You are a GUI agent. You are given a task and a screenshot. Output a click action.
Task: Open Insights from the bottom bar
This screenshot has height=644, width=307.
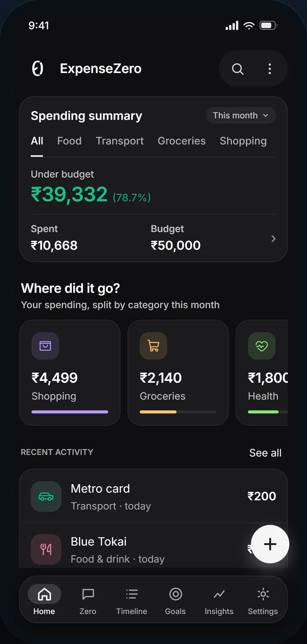pyautogui.click(x=219, y=601)
